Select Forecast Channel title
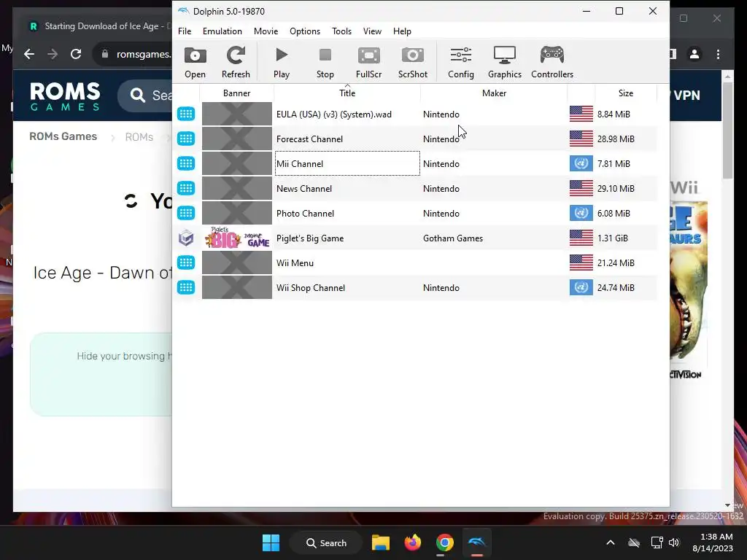This screenshot has height=560, width=747. (x=309, y=139)
